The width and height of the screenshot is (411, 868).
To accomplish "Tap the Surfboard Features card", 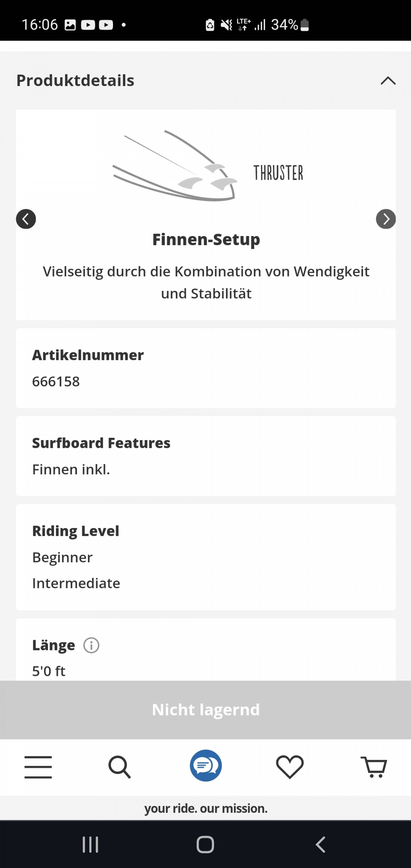I will click(206, 456).
